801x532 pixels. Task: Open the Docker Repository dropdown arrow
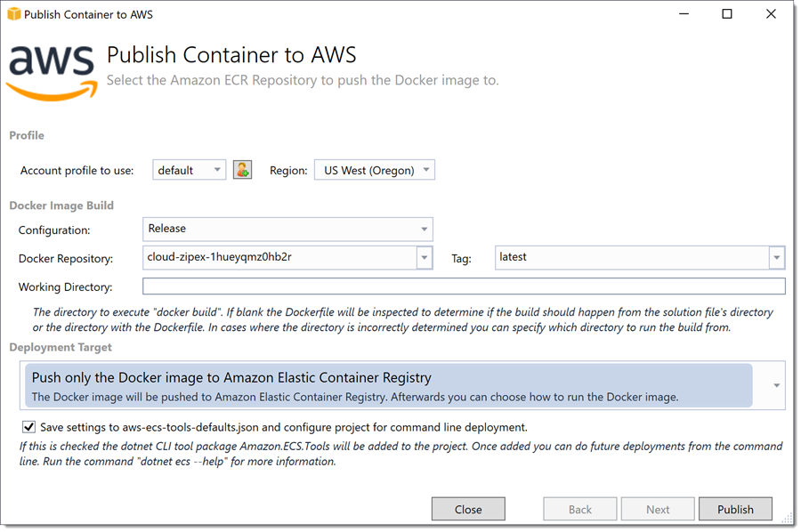coord(424,258)
